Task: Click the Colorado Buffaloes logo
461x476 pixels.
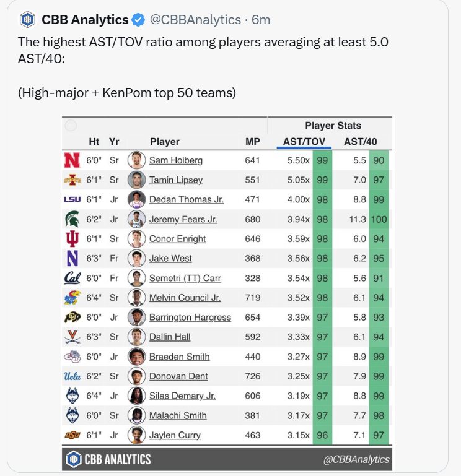Action: pos(72,318)
